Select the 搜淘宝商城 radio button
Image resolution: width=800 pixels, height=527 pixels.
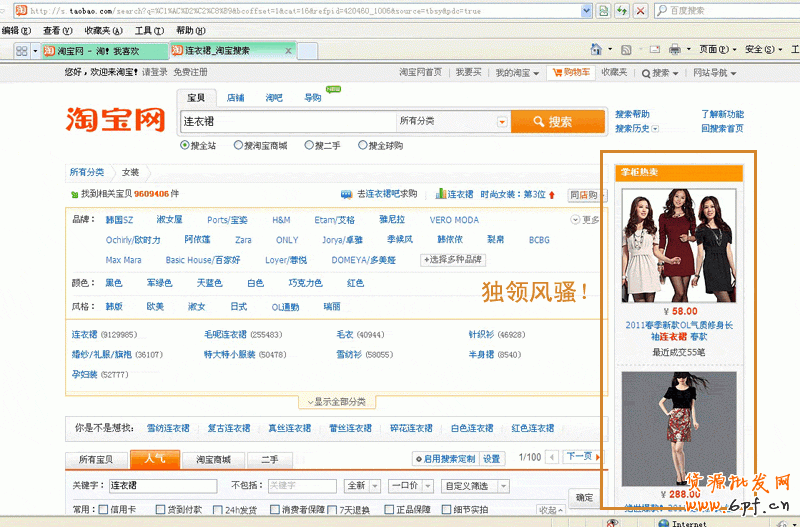click(238, 146)
